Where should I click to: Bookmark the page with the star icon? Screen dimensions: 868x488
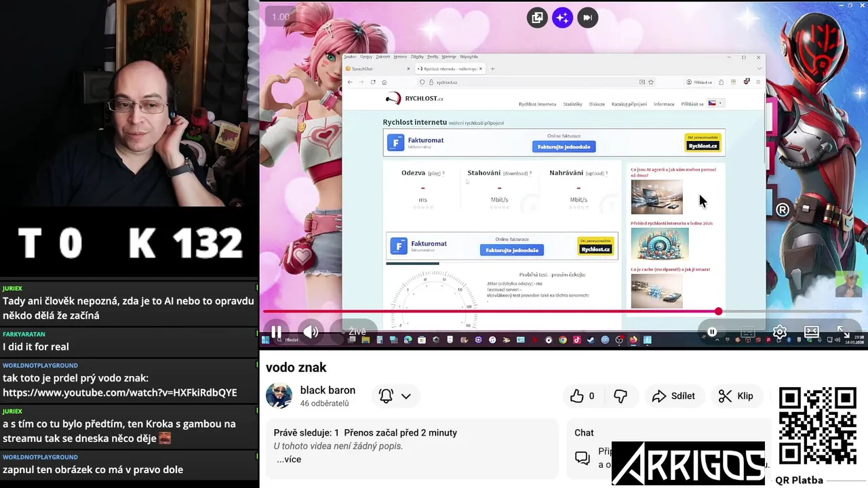pyautogui.click(x=651, y=82)
